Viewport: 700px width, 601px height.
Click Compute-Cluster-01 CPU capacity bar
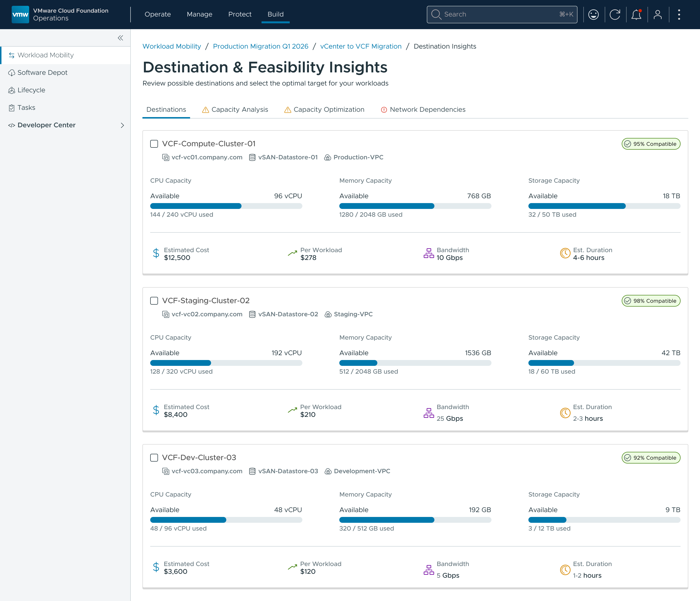(x=226, y=206)
